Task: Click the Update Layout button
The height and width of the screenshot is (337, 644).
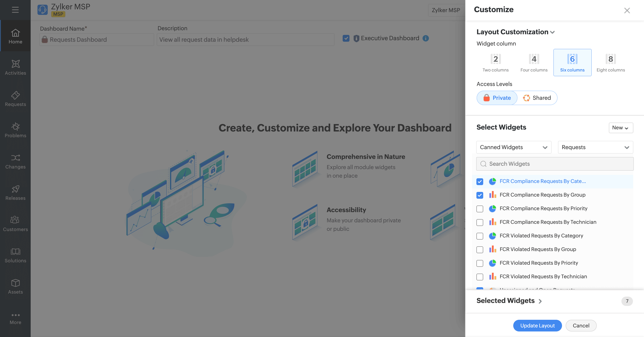Action: tap(537, 326)
